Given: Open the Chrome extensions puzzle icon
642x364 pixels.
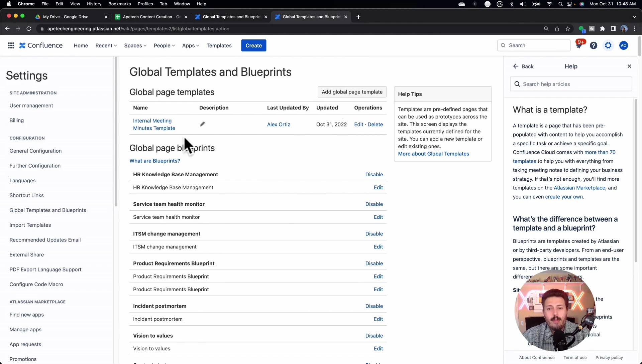Looking at the screenshot, I should pyautogui.click(x=603, y=29).
